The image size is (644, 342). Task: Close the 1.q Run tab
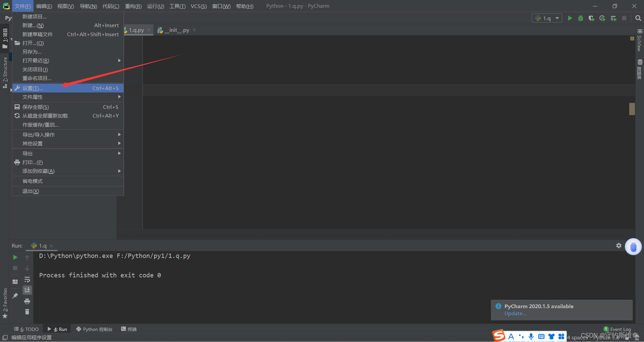[x=51, y=246]
